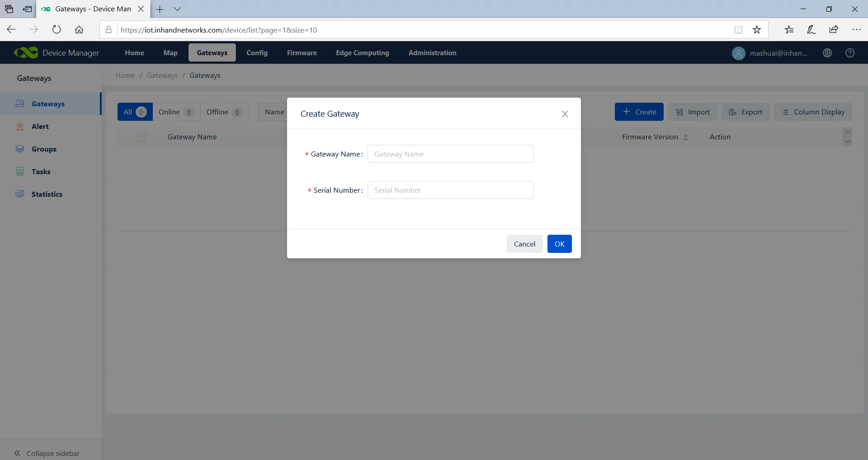Open the user account avatar menu
868x460 pixels.
click(x=738, y=53)
